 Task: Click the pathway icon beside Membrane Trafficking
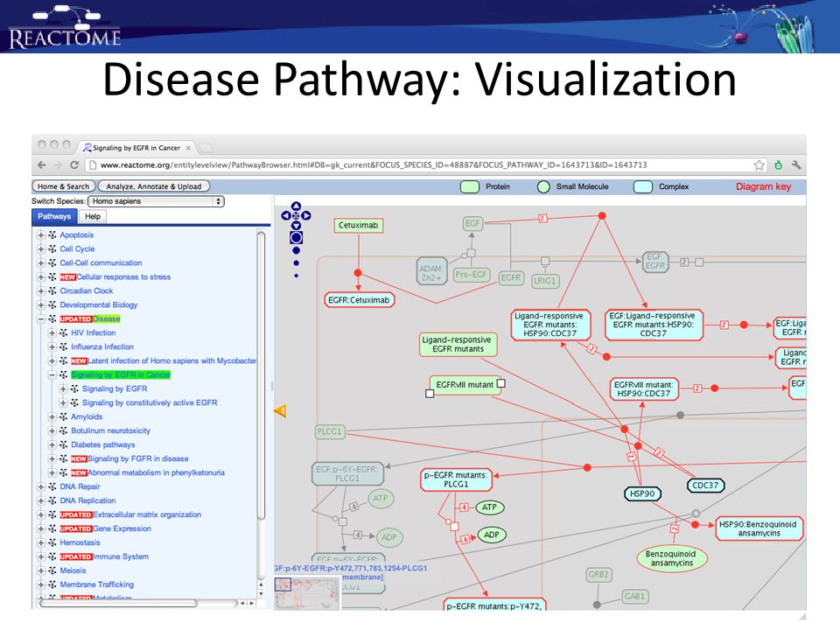(52, 584)
